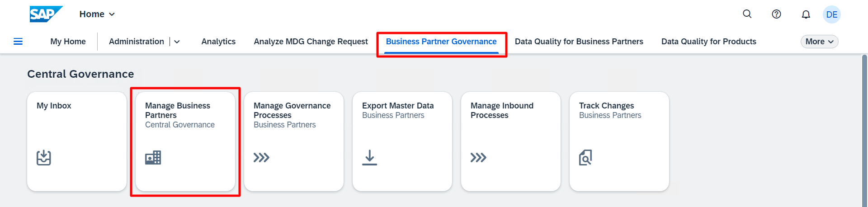
Task: Click arrows icon on Manage Governance Processes tile
Action: pos(261,158)
